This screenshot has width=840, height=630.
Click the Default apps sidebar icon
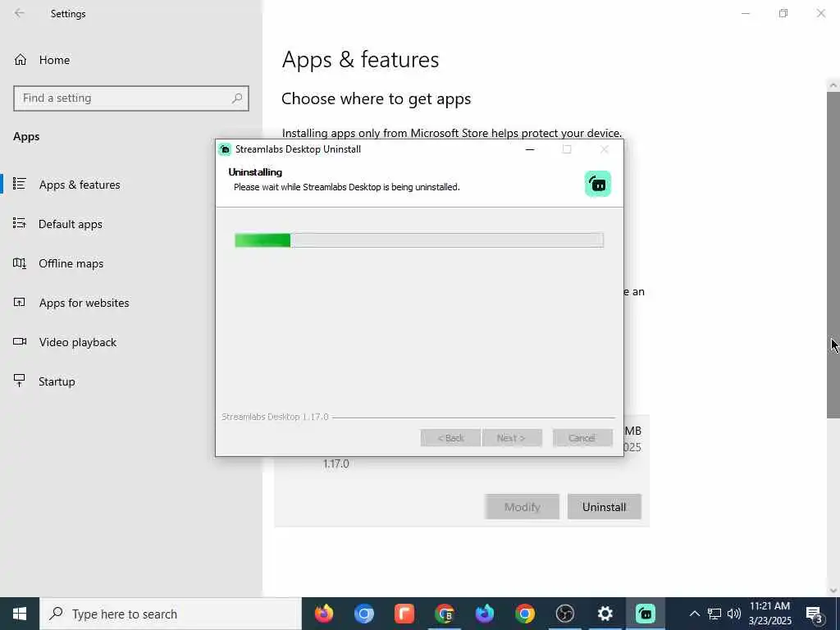[x=20, y=223]
